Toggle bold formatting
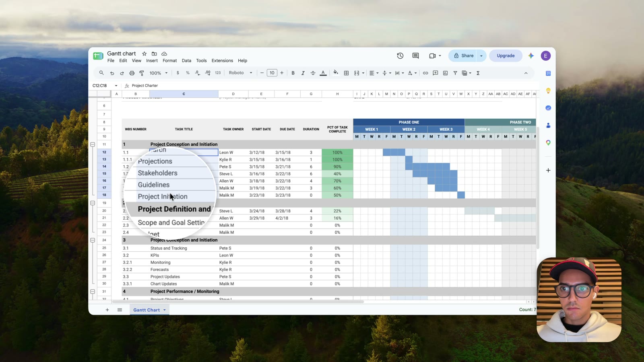This screenshot has height=362, width=644. pos(293,73)
